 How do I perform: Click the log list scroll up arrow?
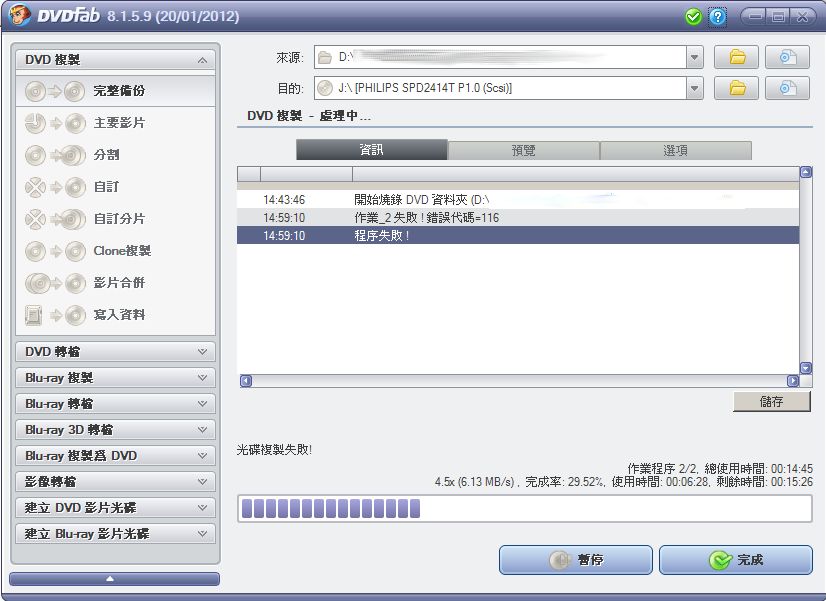point(806,172)
